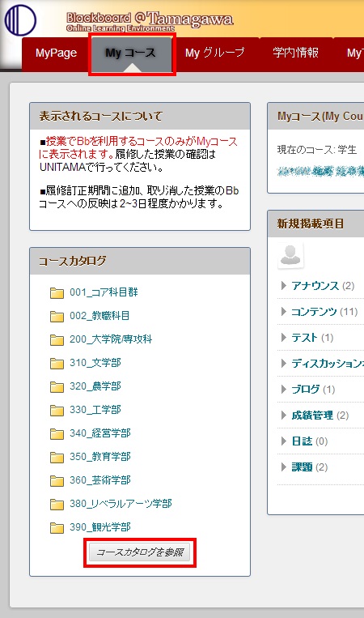
Task: Expand the ブログ section arrow
Action: (x=283, y=390)
